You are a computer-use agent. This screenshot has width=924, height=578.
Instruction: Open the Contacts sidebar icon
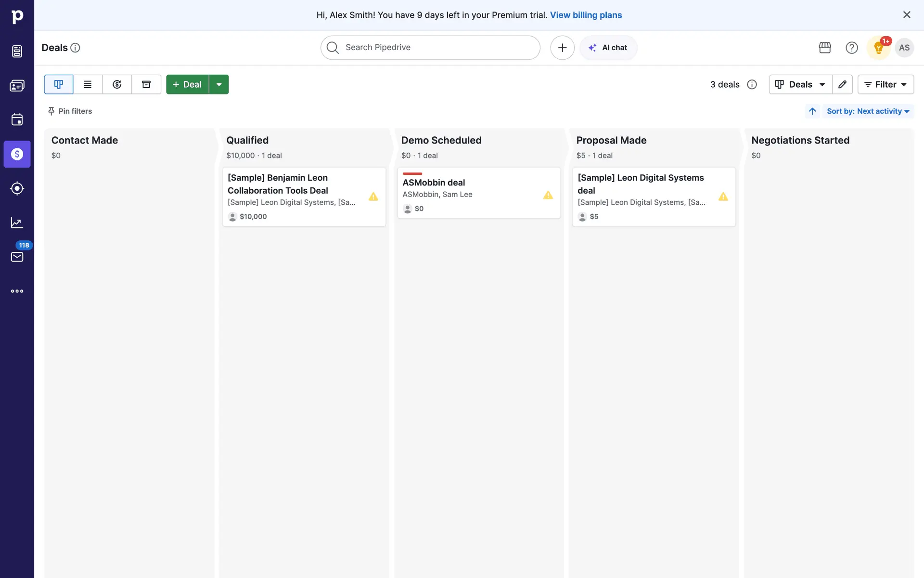(17, 86)
